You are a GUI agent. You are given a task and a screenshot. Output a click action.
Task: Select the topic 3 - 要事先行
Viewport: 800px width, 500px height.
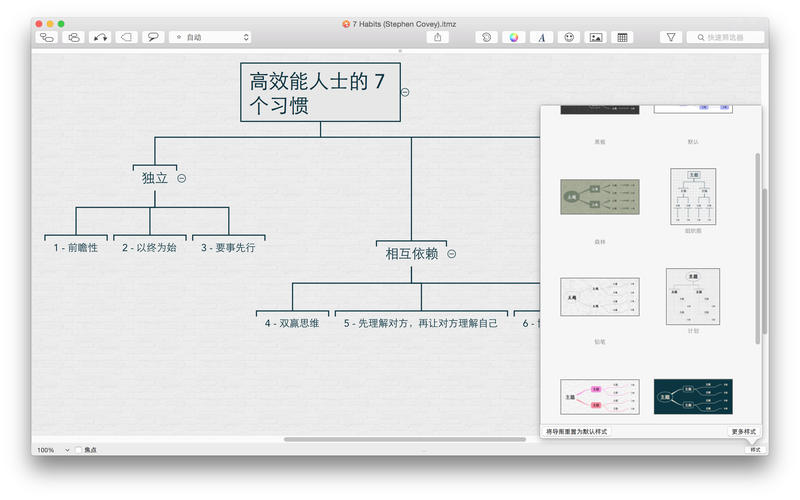coord(229,247)
